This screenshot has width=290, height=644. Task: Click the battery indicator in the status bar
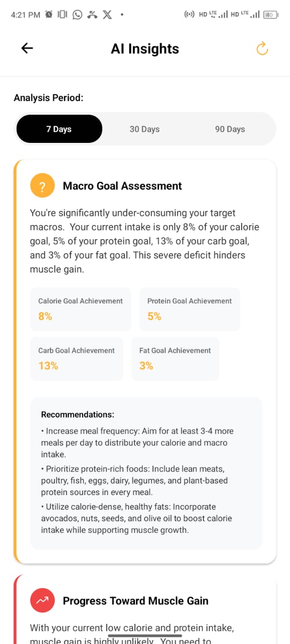[270, 15]
